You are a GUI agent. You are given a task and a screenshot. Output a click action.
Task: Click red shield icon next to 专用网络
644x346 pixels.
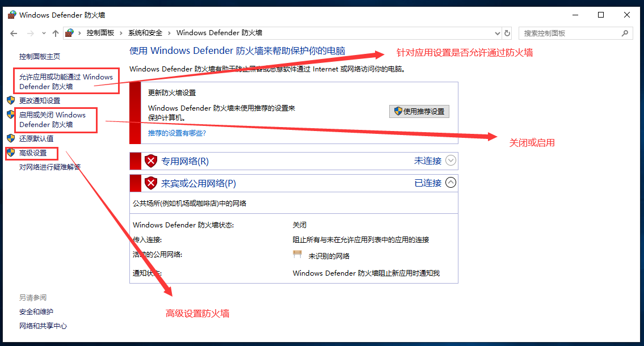point(151,161)
